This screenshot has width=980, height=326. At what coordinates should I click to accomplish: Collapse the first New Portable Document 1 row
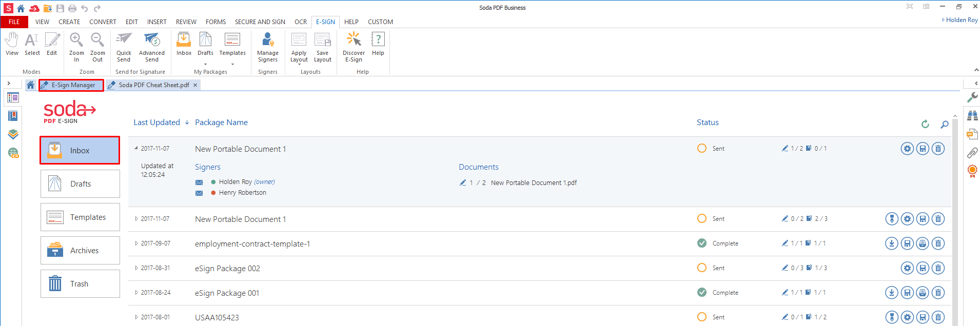tap(136, 148)
